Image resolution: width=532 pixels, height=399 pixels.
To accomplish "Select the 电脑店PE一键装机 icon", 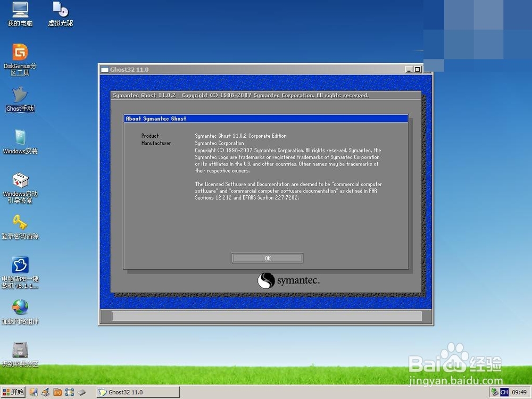I will tap(20, 273).
